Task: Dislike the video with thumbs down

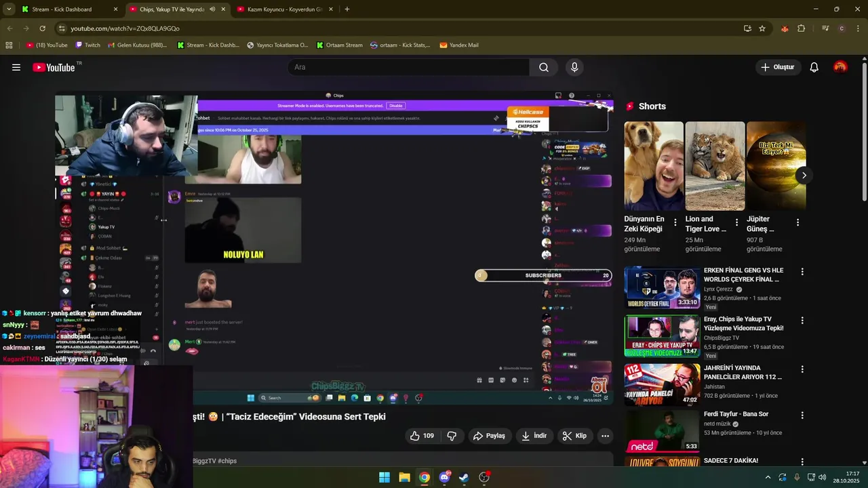Action: [x=452, y=436]
